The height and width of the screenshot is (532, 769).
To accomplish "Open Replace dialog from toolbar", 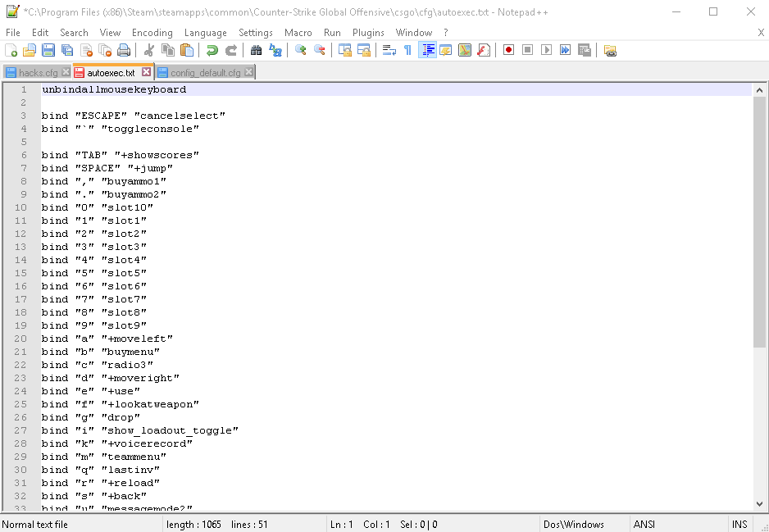I will pos(275,50).
